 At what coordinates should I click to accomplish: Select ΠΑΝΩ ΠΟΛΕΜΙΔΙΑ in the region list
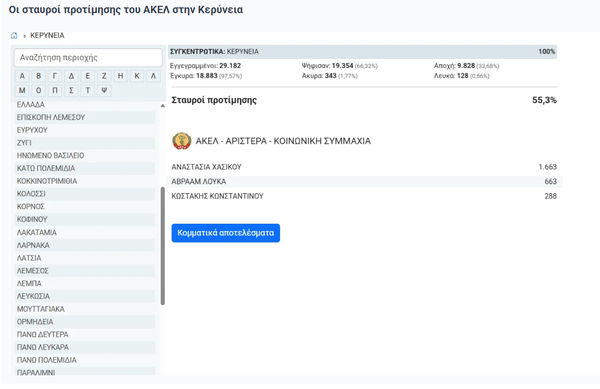pos(85,360)
